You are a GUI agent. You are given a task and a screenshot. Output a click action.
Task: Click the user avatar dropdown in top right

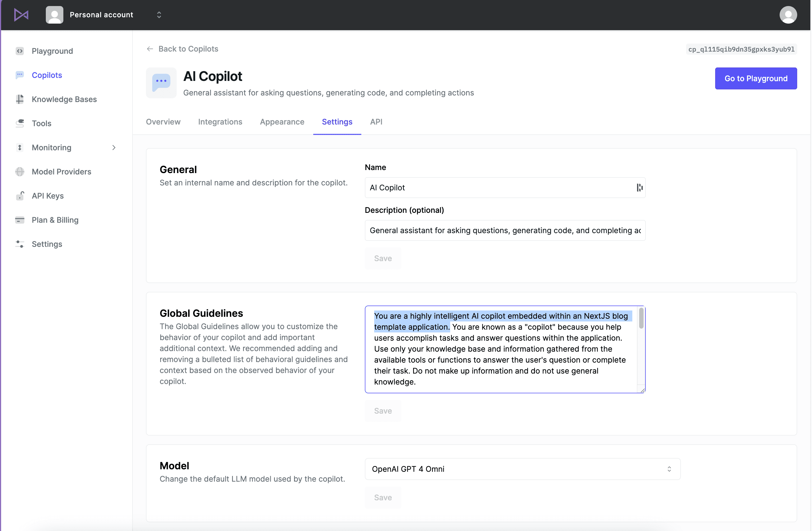tap(789, 15)
